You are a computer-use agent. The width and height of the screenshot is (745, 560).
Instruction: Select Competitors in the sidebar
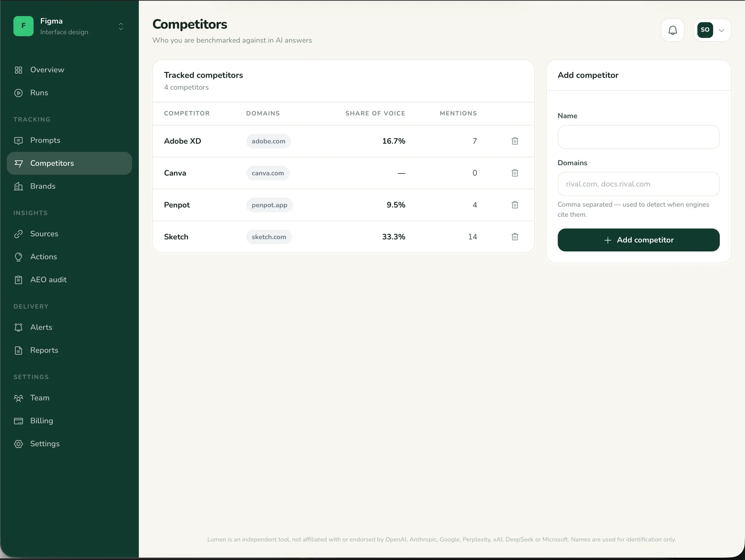pyautogui.click(x=69, y=163)
